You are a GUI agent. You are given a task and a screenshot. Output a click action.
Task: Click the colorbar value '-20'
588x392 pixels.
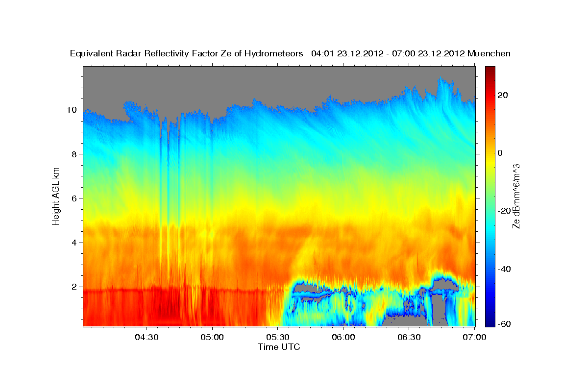[505, 211]
